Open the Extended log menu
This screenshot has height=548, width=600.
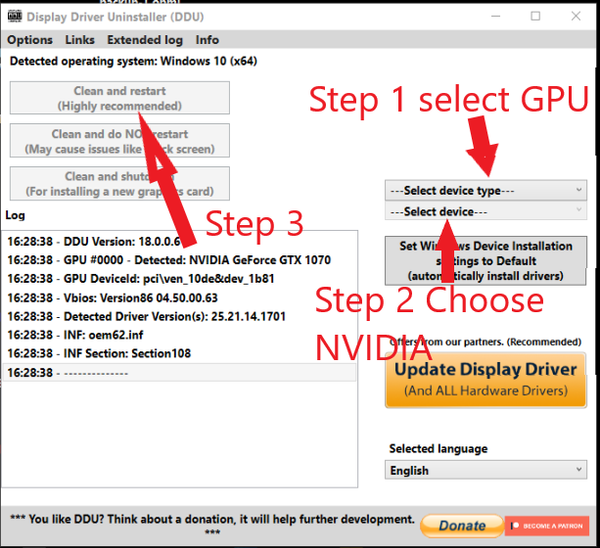[x=145, y=40]
